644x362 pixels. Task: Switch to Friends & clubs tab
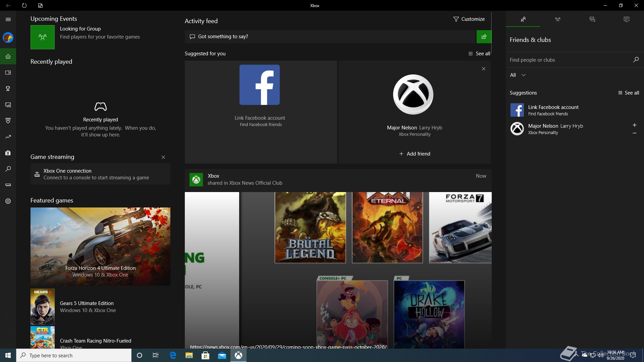click(523, 19)
